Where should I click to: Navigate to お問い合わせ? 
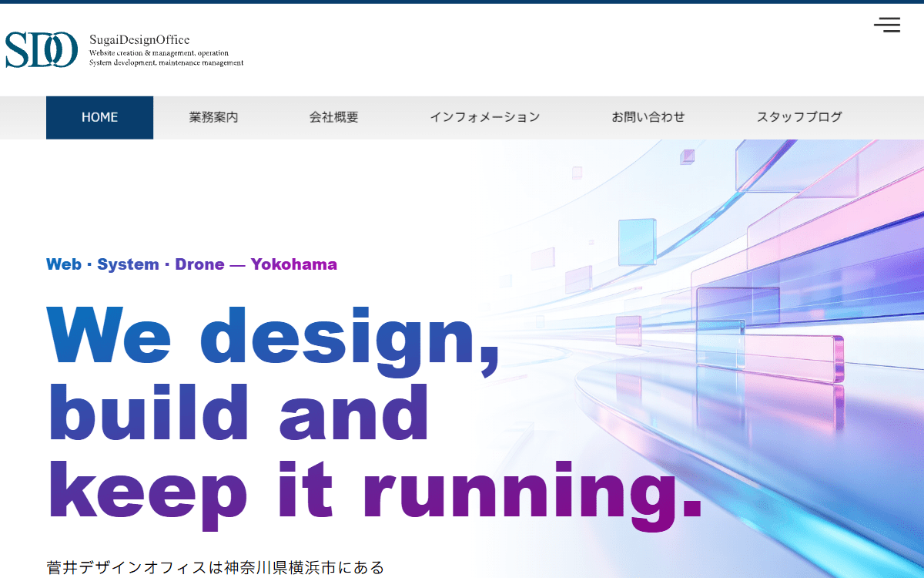tap(648, 117)
